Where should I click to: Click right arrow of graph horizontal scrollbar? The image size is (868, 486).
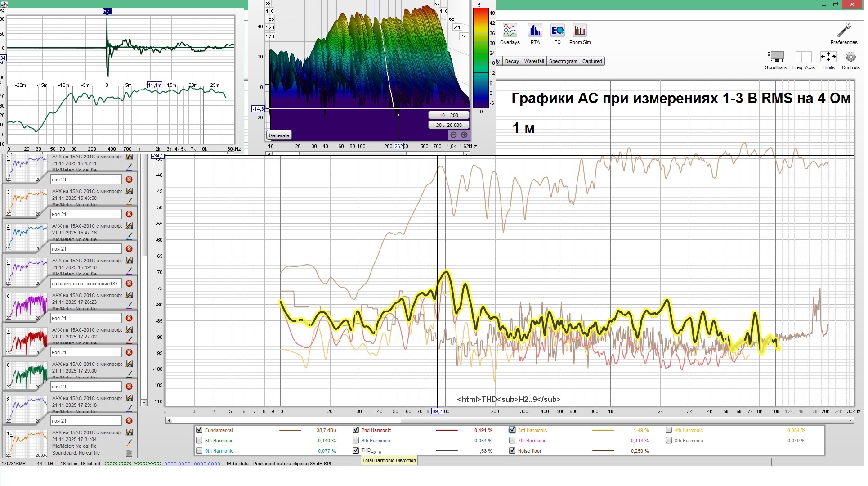tap(850, 420)
